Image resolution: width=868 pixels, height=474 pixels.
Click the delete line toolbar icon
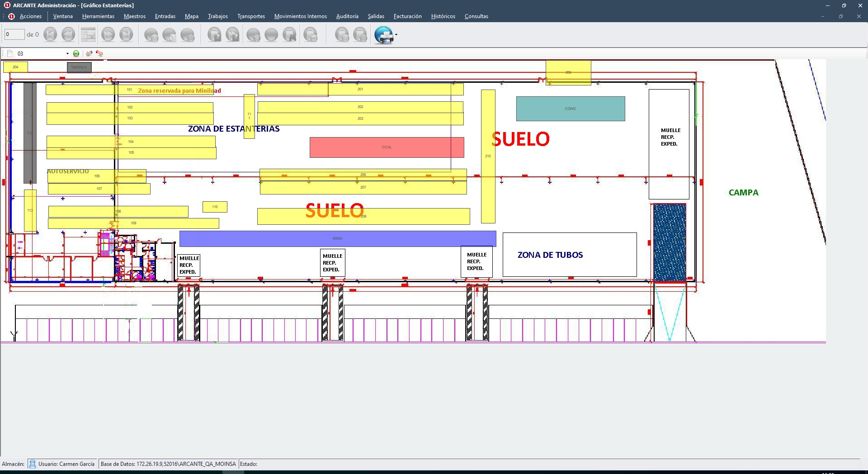360,35
